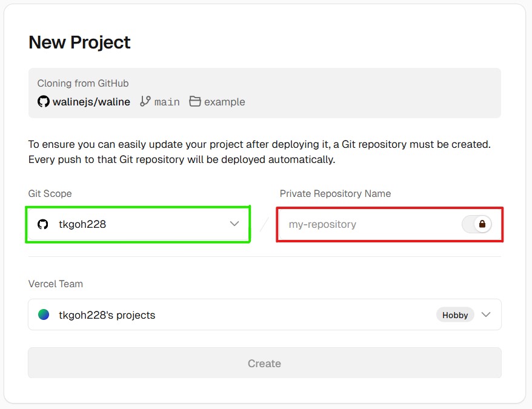Click the Vercel Team label
The height and width of the screenshot is (409, 532).
click(x=56, y=284)
